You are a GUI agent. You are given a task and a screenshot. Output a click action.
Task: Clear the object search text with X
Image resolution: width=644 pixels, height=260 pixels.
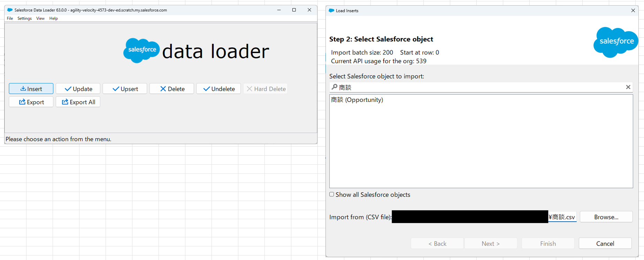tap(628, 87)
